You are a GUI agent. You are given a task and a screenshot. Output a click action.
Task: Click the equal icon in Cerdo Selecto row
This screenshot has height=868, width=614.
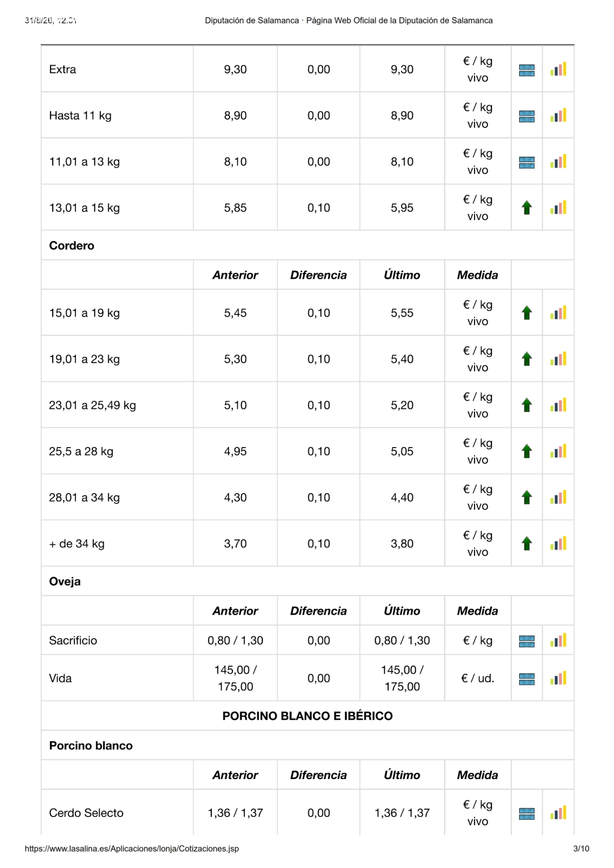527,814
